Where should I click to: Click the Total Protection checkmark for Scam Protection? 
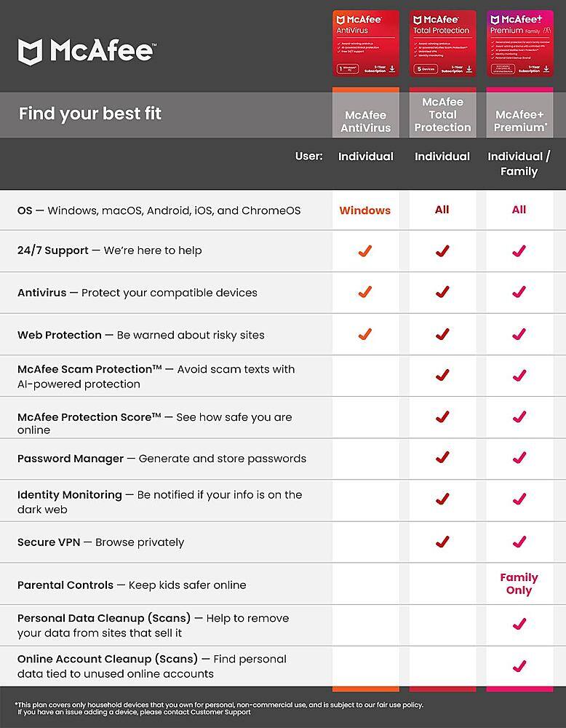coord(442,376)
